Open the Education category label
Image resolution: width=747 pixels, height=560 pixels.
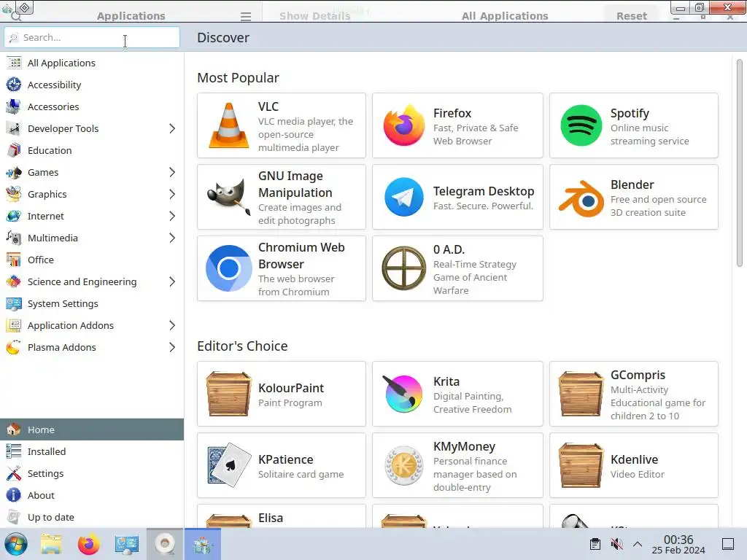pos(50,150)
